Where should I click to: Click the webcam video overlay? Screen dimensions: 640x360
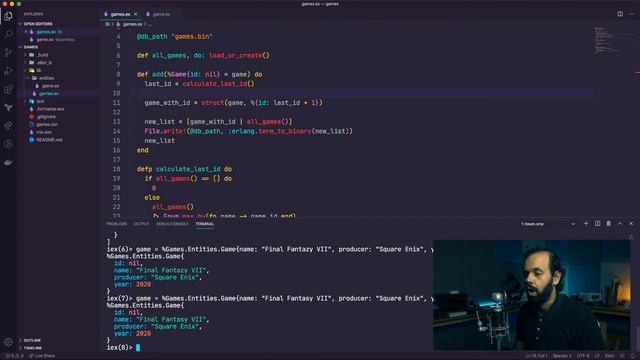click(531, 295)
